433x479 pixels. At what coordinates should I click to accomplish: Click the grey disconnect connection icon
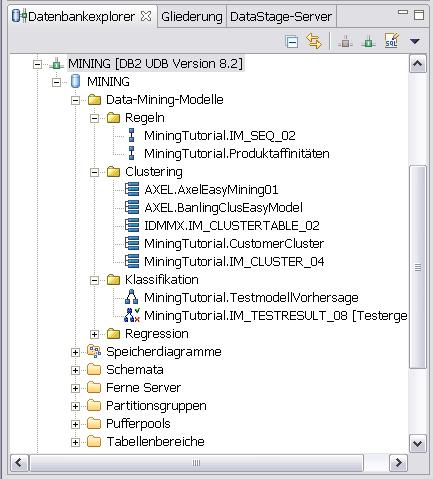click(x=345, y=42)
